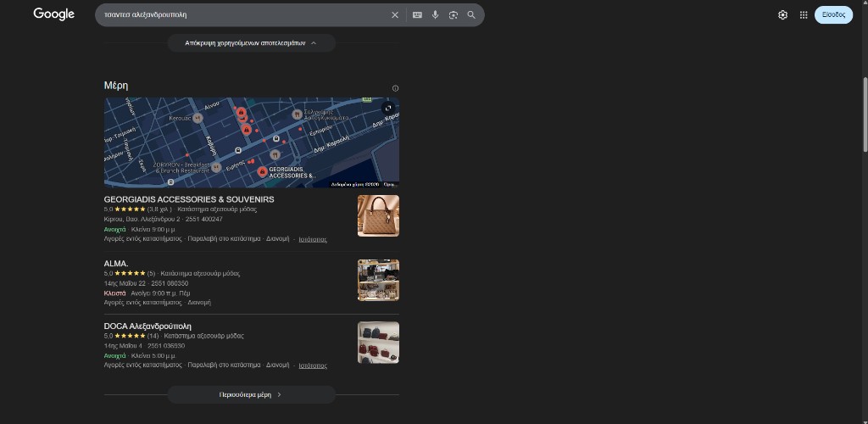Select the Kerouac restaurant map marker
This screenshot has width=868, height=424.
tap(198, 118)
